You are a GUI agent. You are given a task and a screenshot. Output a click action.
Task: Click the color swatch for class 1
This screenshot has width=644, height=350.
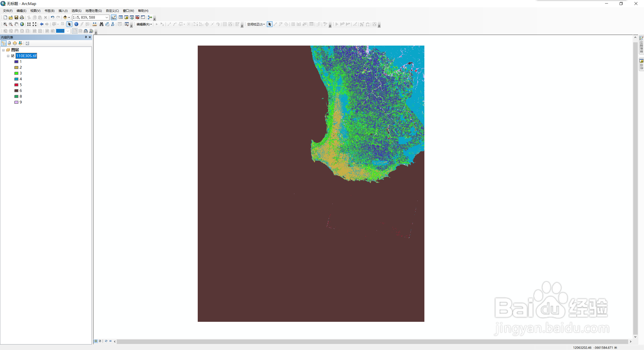(x=16, y=62)
